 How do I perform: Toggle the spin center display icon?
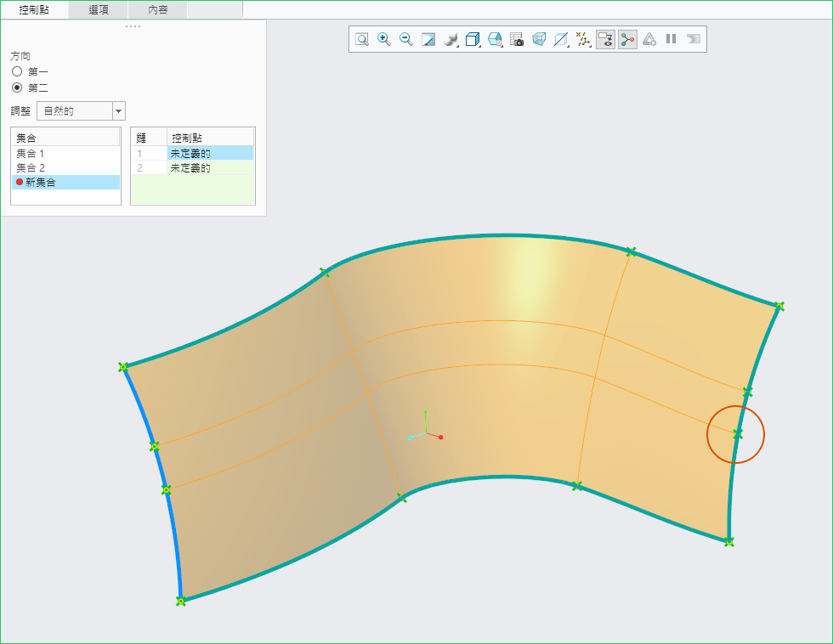pyautogui.click(x=627, y=39)
